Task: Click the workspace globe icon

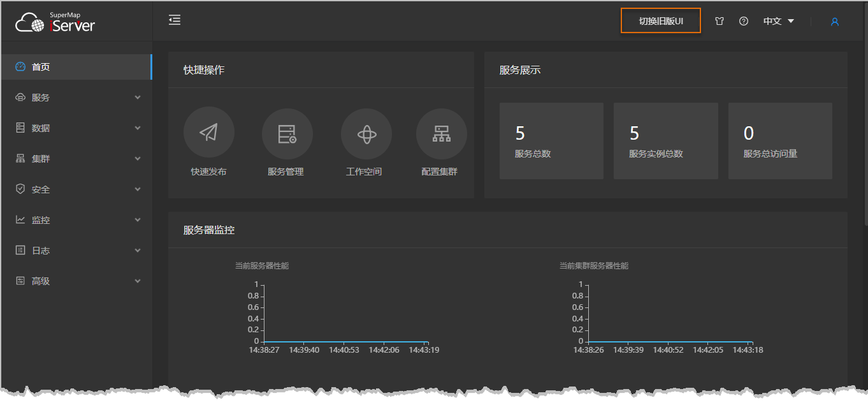Action: pyautogui.click(x=366, y=133)
